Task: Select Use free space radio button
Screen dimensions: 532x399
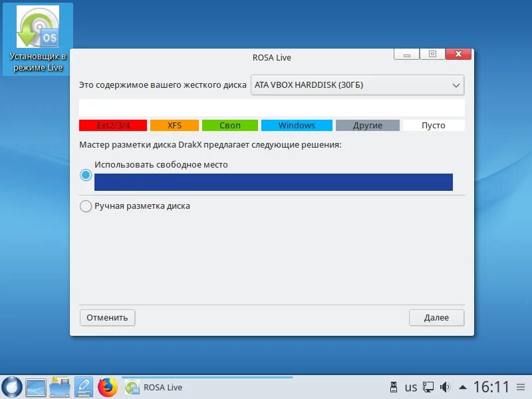Action: (x=86, y=175)
